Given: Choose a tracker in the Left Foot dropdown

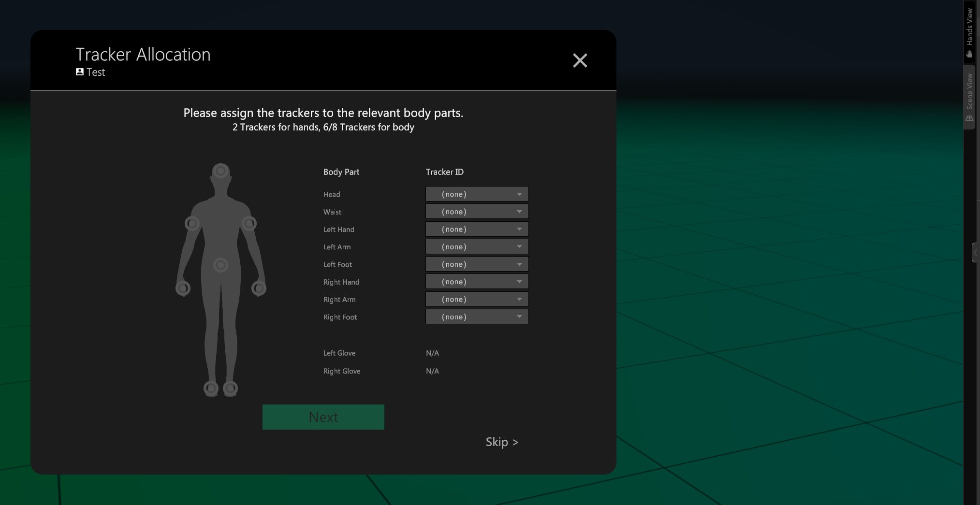Looking at the screenshot, I should (477, 264).
